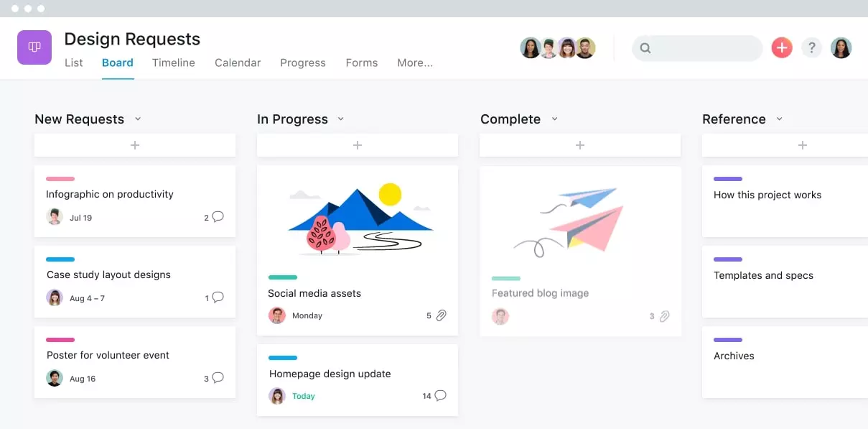Viewport: 868px width, 429px height.
Task: Click assignee avatar on Poster for volunteer event
Action: 55,378
